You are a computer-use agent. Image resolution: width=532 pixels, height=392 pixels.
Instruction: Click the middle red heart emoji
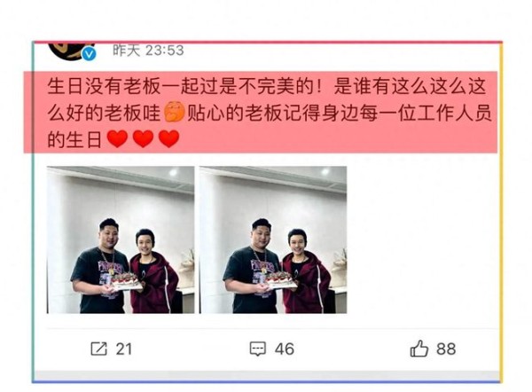click(143, 138)
